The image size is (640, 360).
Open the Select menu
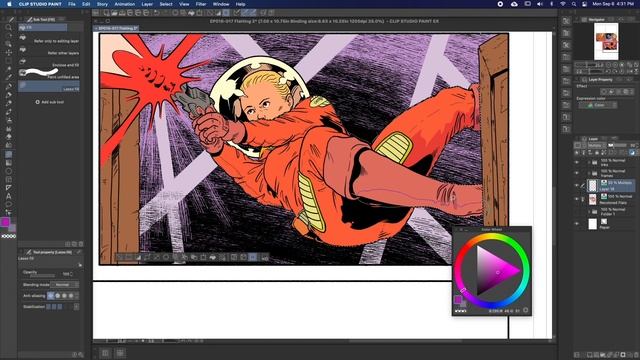[x=166, y=4]
